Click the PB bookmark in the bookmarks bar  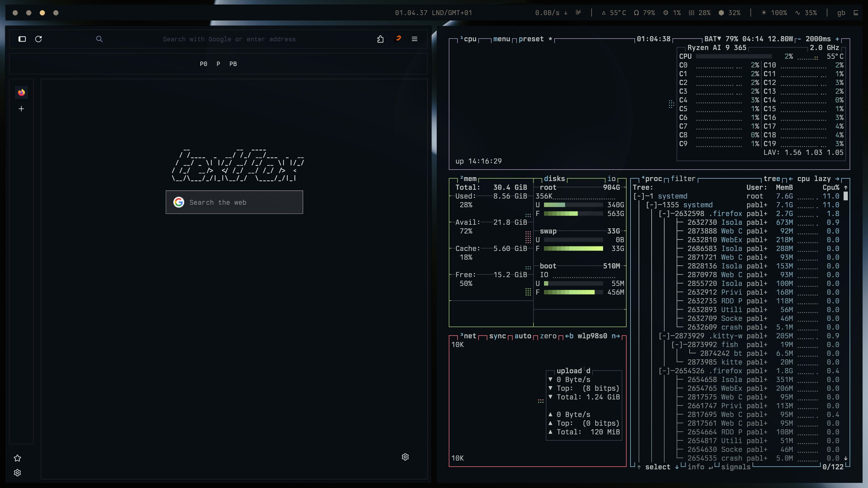[x=233, y=64]
